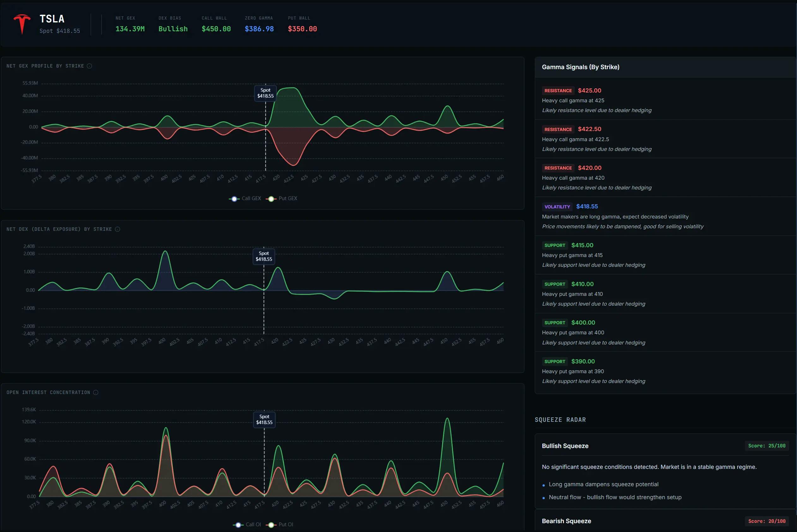Click the SUPPORT badge next to $415.00

pyautogui.click(x=555, y=245)
